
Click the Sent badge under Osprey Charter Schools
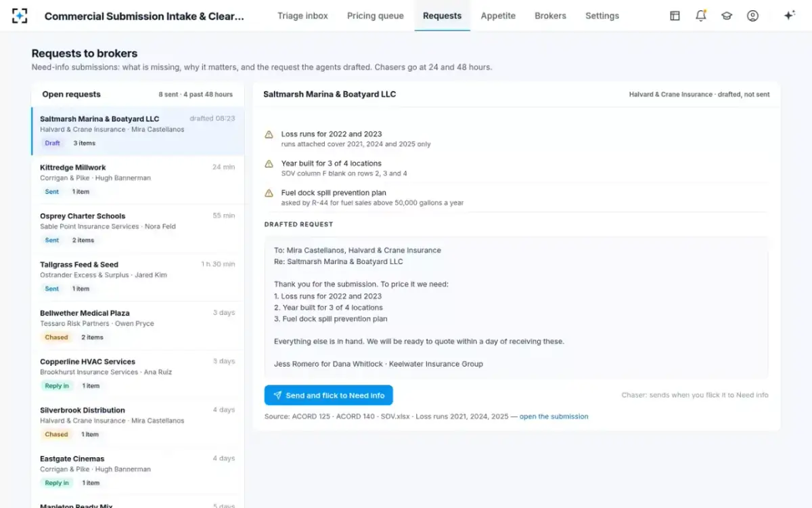52,240
